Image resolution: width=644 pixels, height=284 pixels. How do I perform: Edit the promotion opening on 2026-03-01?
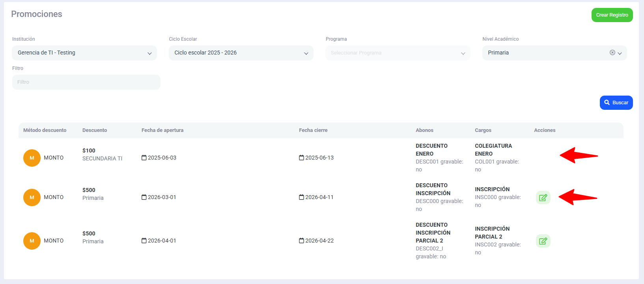coord(543,197)
